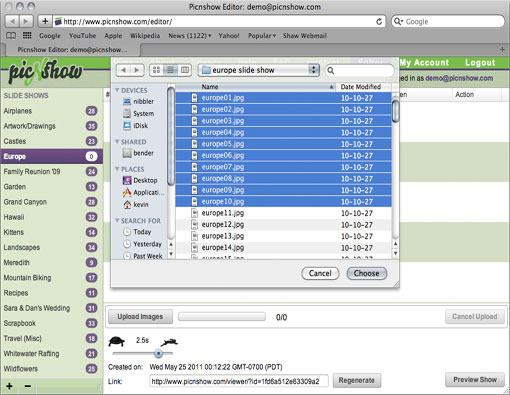Collapse the SEARCH FOR section
The width and height of the screenshot is (510, 395).
pos(117,220)
